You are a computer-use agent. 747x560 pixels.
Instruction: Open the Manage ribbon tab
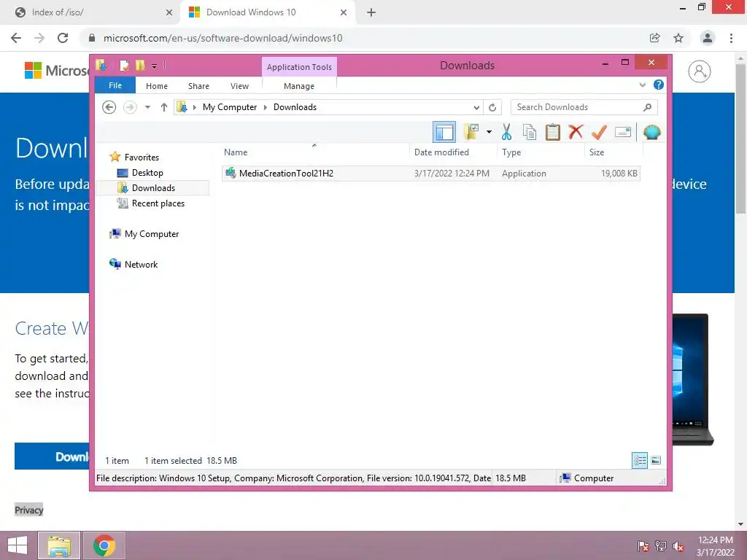click(298, 86)
